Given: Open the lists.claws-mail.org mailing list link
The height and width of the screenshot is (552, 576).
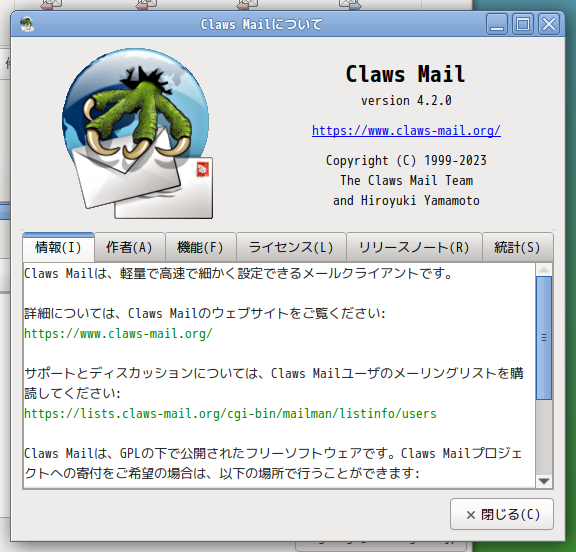Looking at the screenshot, I should (x=230, y=414).
